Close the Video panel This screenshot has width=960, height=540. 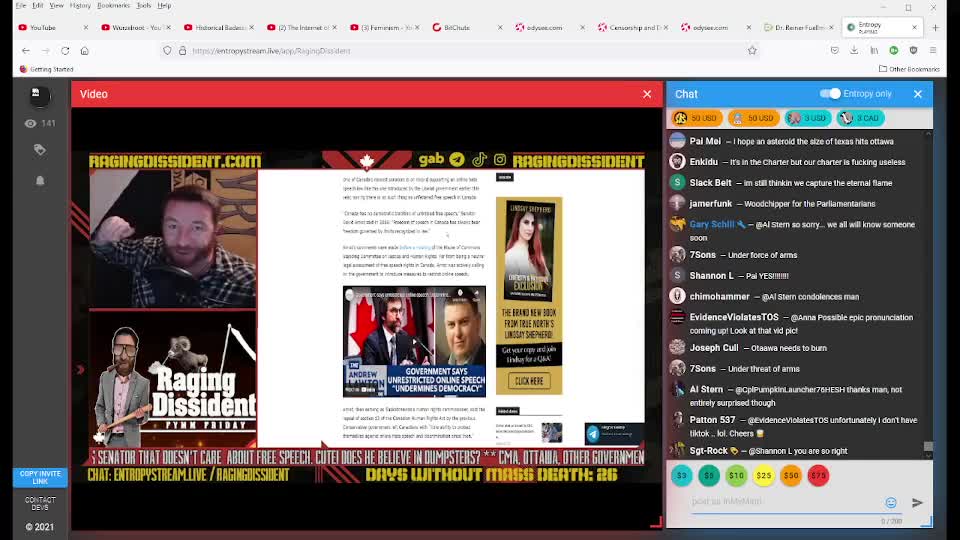[x=647, y=94]
